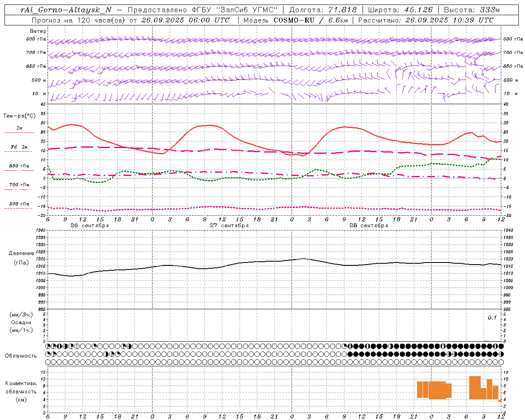Click the Тем-ра(°C) axis label

[19, 116]
